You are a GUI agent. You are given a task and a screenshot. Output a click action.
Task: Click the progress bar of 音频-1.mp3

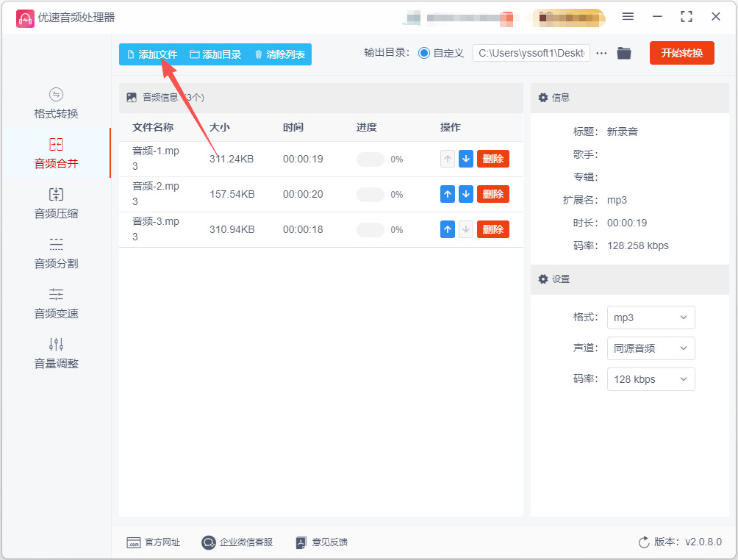(x=370, y=159)
